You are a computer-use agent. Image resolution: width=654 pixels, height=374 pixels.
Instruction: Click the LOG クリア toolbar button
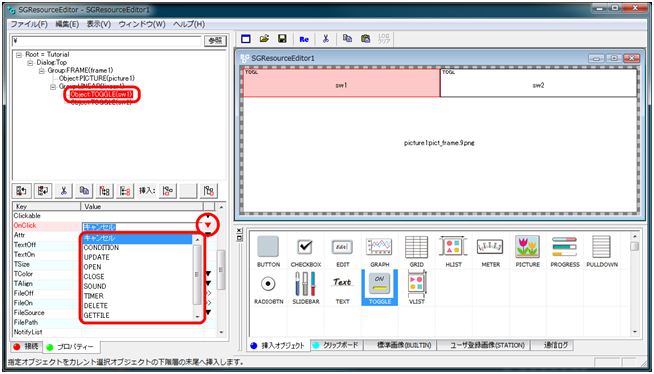pyautogui.click(x=384, y=39)
